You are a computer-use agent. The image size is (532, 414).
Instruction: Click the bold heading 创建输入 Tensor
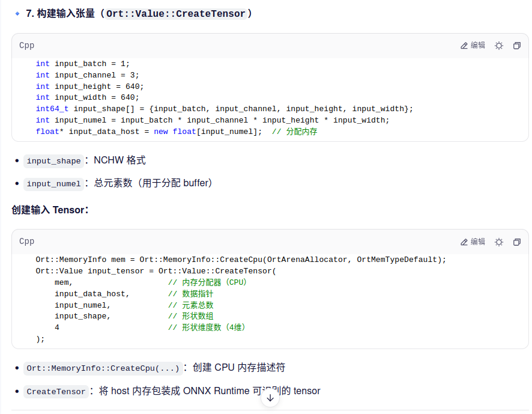pyautogui.click(x=43, y=210)
